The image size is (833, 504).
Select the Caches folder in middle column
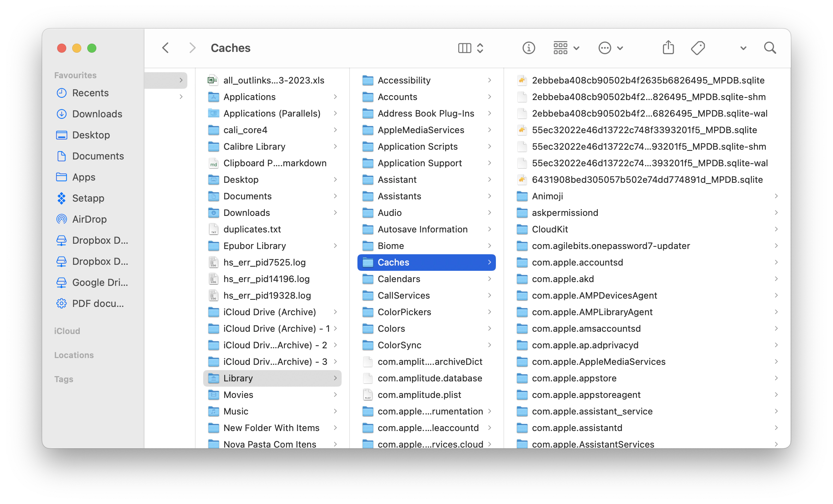(427, 263)
